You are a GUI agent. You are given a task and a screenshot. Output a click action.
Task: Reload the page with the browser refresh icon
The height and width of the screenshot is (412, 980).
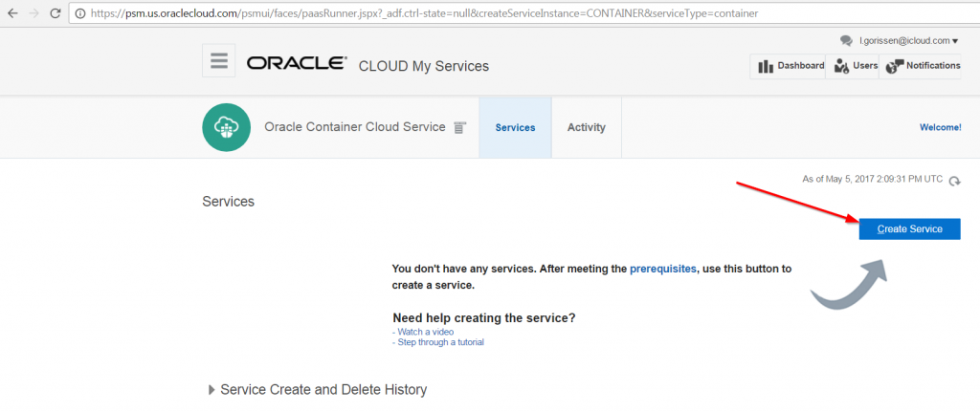point(56,13)
